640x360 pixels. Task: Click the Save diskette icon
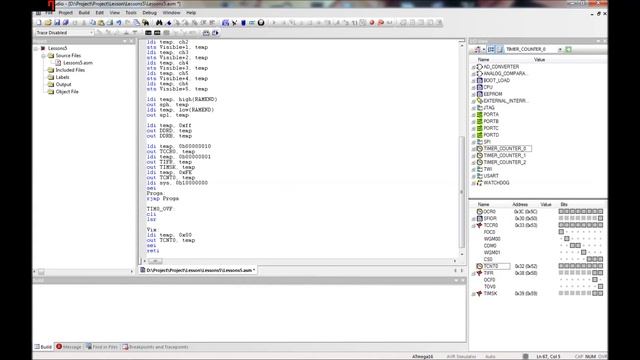57,23
